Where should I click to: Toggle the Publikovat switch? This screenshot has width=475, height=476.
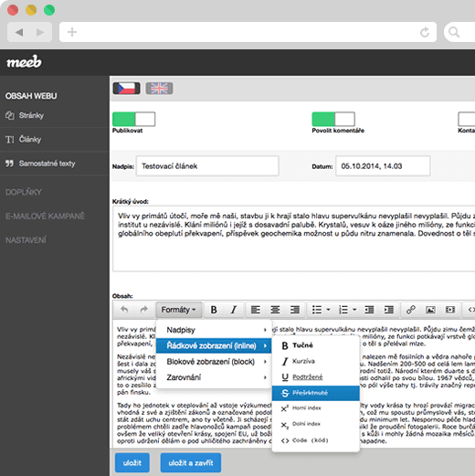[133, 119]
